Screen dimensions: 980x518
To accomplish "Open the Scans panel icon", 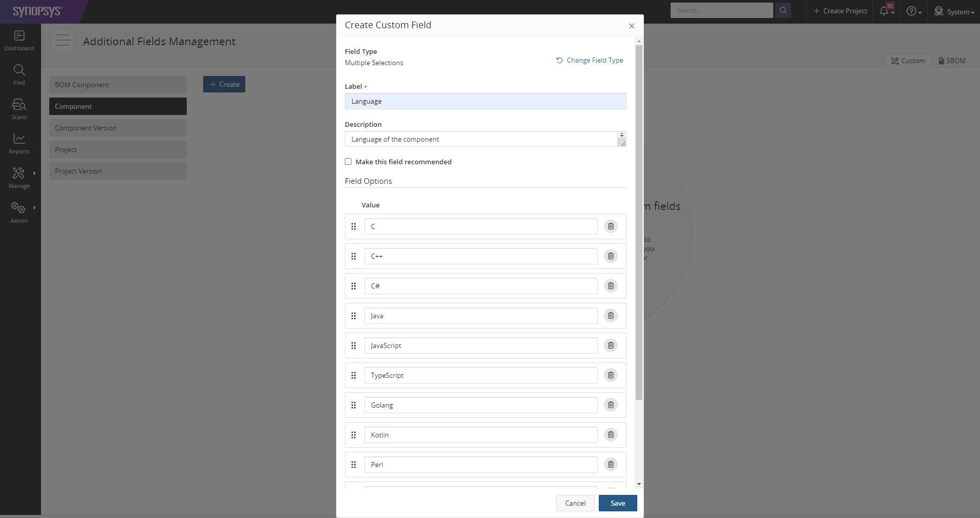I will click(x=19, y=108).
